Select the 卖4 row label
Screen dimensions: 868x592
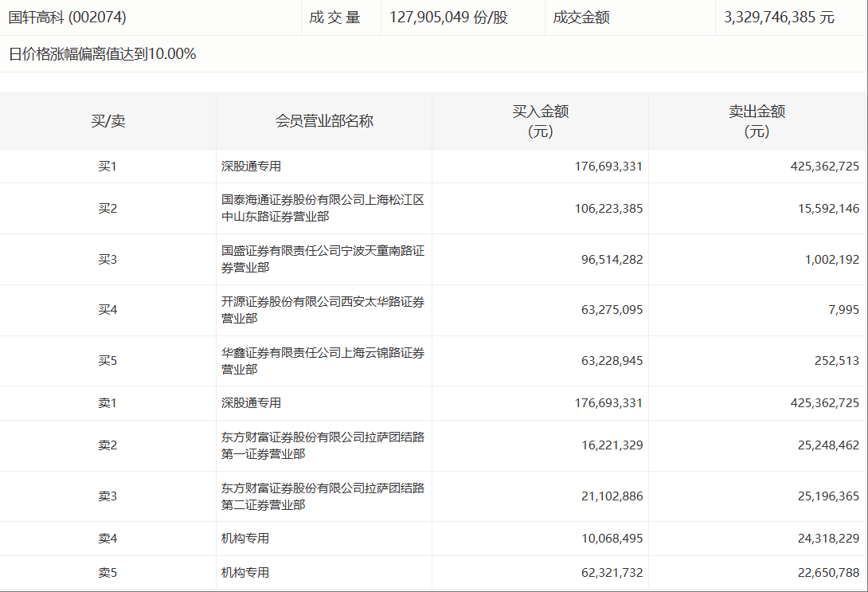[x=108, y=539]
